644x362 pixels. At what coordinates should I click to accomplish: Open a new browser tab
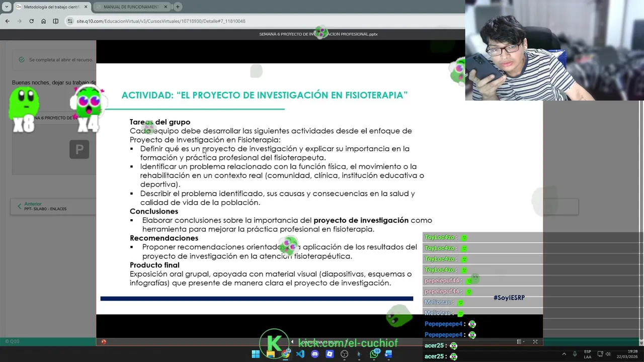pyautogui.click(x=178, y=7)
